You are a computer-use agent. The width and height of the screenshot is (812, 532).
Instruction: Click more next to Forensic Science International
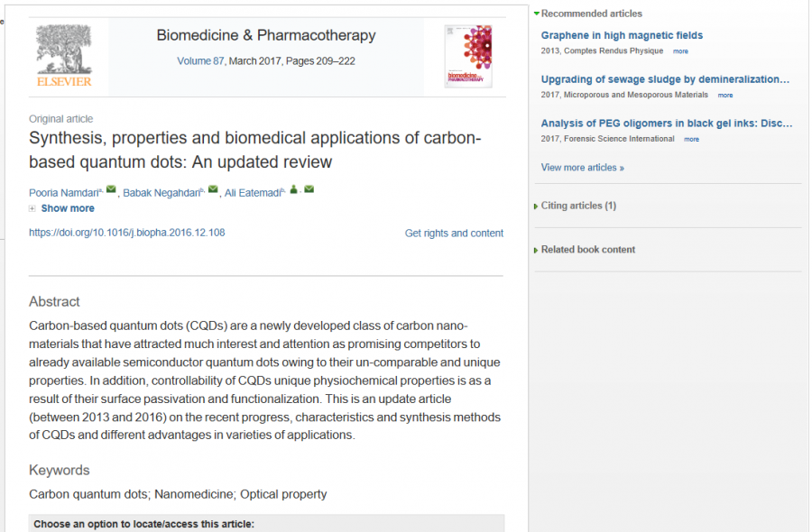pos(691,140)
